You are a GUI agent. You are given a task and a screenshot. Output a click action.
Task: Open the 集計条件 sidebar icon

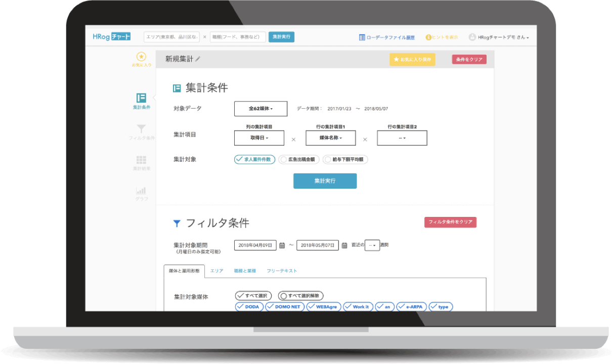pos(141,98)
